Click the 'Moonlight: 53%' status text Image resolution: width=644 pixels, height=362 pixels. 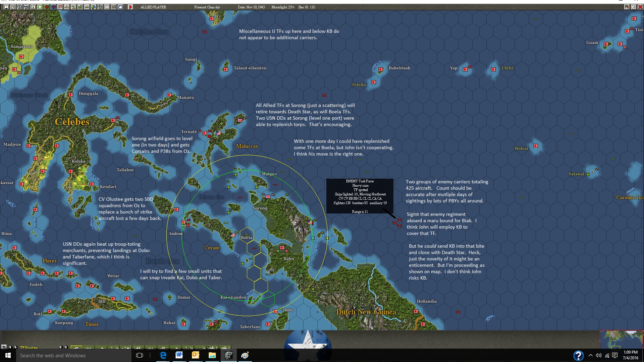[283, 7]
